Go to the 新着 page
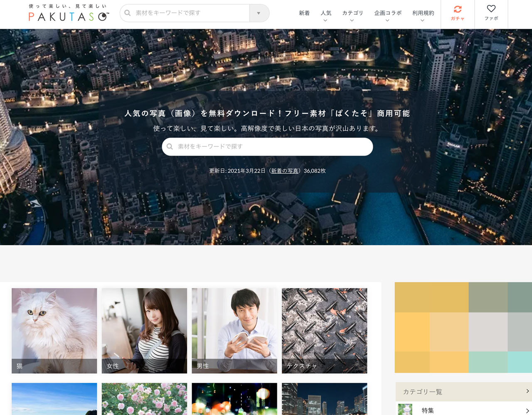This screenshot has width=532, height=415. click(x=304, y=13)
